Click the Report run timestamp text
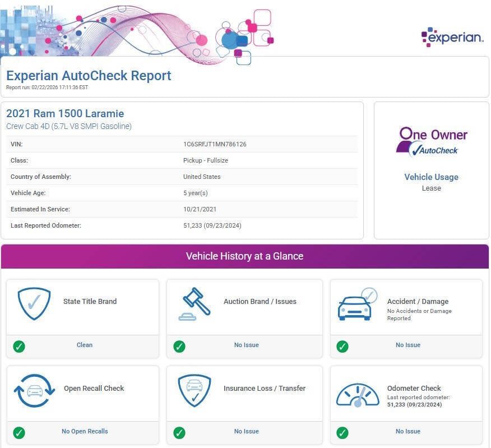This screenshot has height=448, width=491. 47,87
